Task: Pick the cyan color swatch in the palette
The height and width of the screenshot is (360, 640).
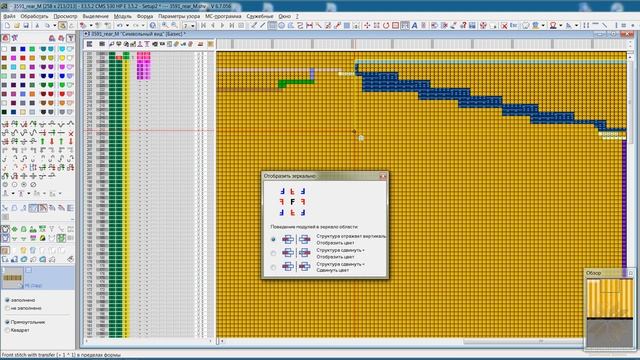Action: 13,67
